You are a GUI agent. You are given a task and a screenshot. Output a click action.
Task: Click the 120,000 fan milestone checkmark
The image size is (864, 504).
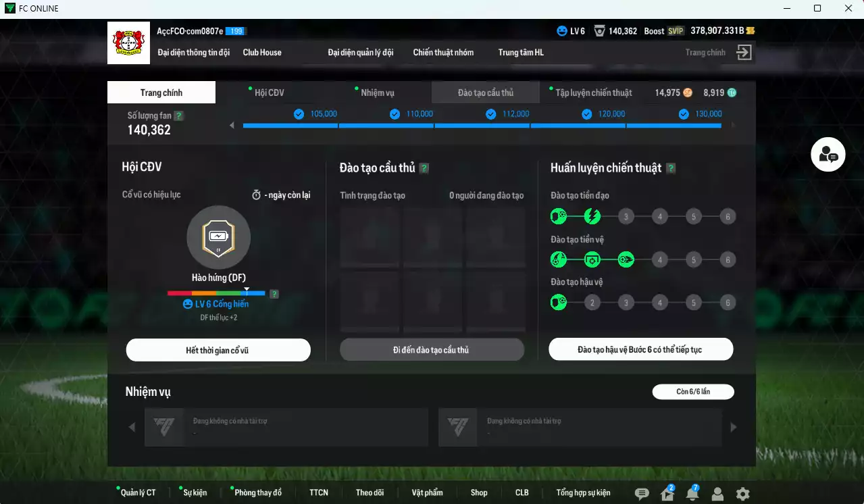pyautogui.click(x=587, y=114)
